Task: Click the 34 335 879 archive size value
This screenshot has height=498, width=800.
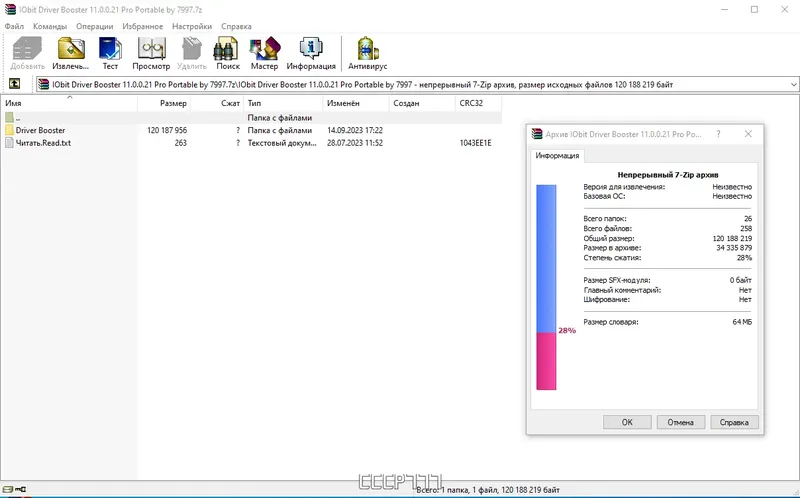Action: [x=734, y=248]
